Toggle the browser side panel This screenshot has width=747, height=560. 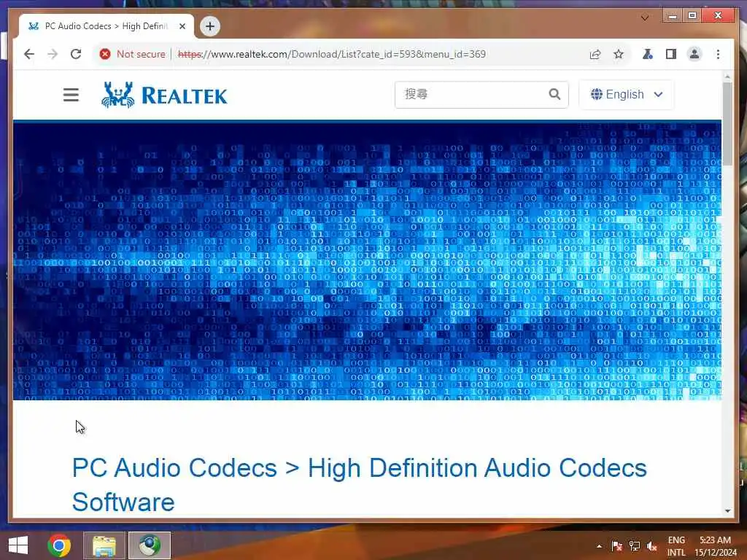(x=671, y=54)
